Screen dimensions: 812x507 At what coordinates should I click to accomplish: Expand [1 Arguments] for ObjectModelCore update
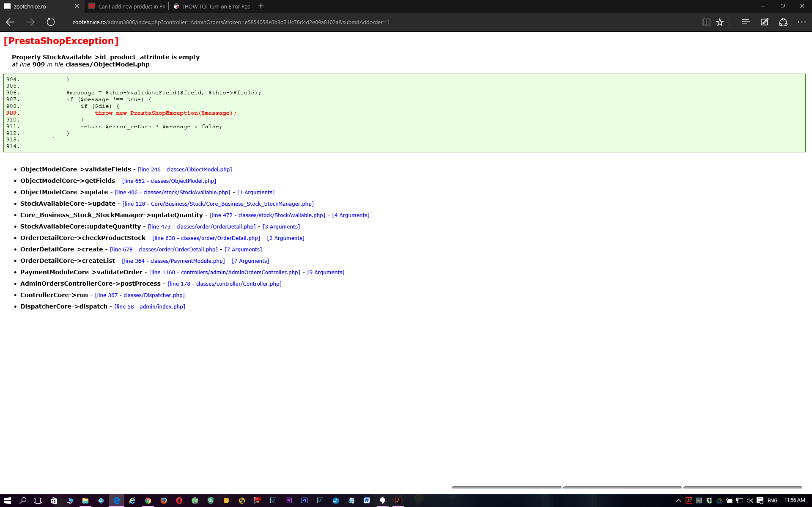[x=256, y=193]
